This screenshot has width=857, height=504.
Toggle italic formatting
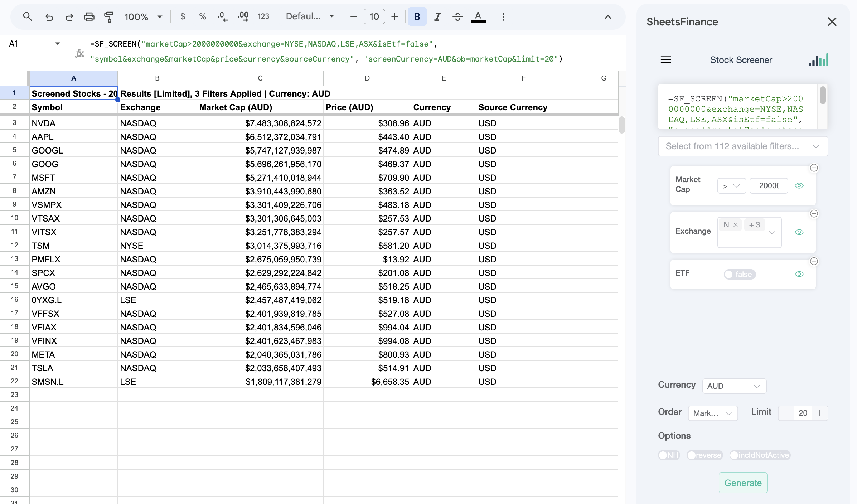pyautogui.click(x=437, y=16)
